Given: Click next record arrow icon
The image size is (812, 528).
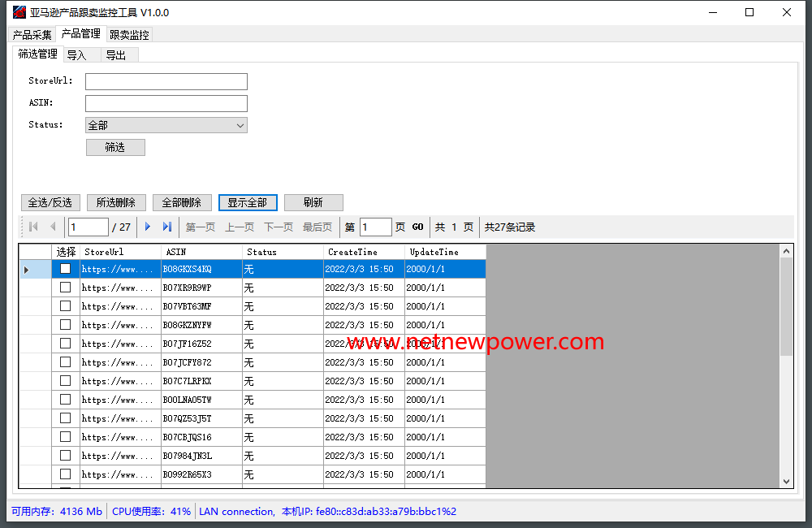Looking at the screenshot, I should (x=148, y=227).
